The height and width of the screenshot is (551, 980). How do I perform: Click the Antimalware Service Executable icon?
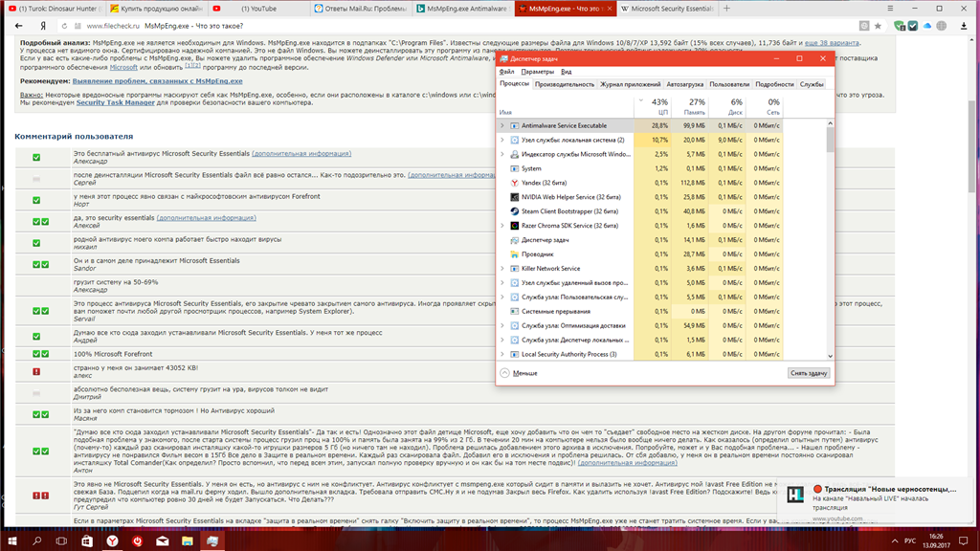pos(514,125)
